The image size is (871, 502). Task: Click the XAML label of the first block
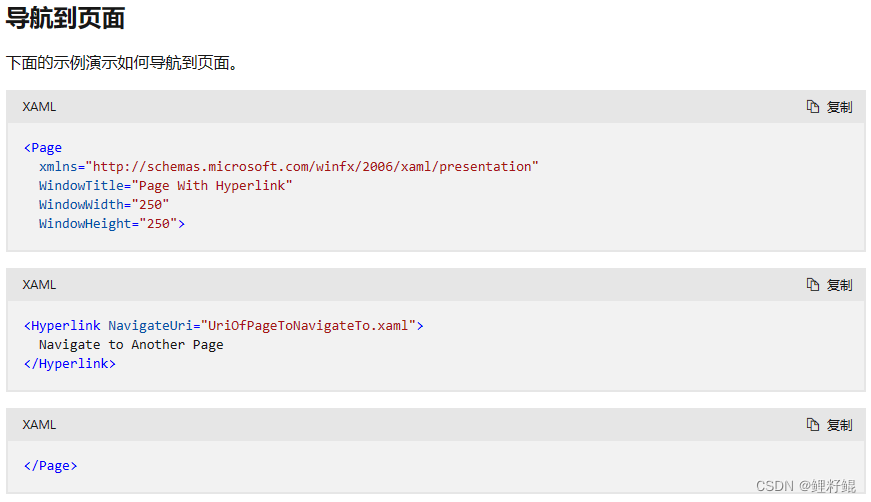click(x=39, y=107)
